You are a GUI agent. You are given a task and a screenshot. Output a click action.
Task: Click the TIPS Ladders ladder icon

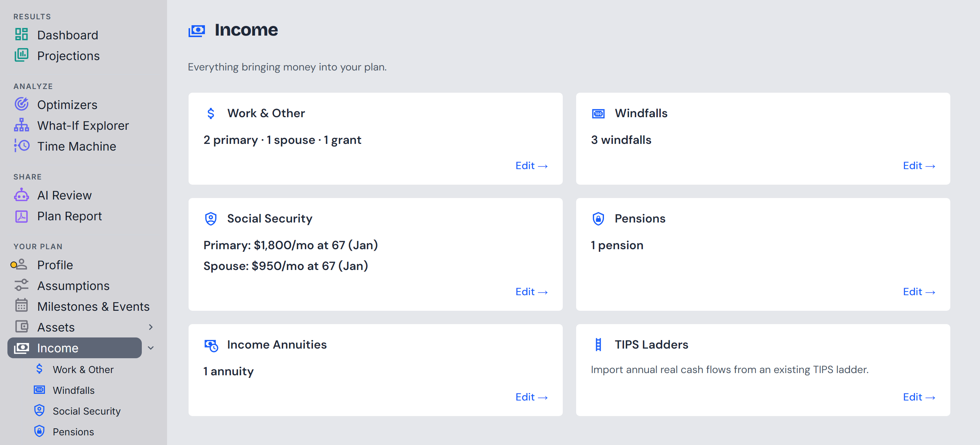coord(598,345)
